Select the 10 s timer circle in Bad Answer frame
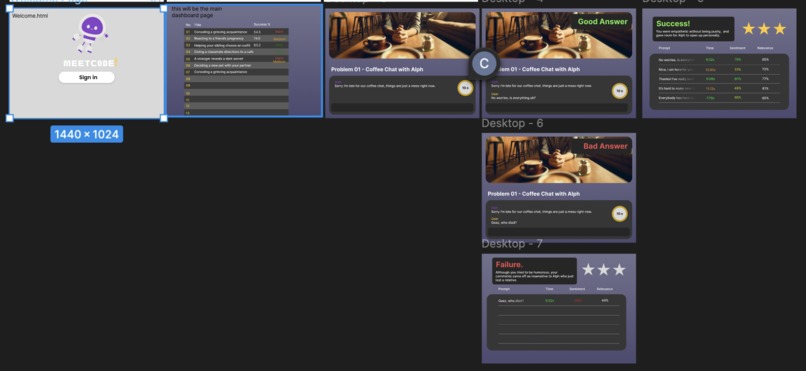806x371 pixels. click(619, 214)
